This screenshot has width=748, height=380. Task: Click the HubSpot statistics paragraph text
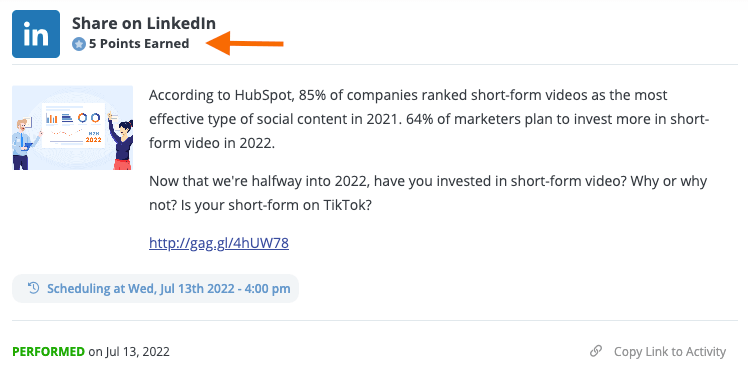tap(429, 119)
